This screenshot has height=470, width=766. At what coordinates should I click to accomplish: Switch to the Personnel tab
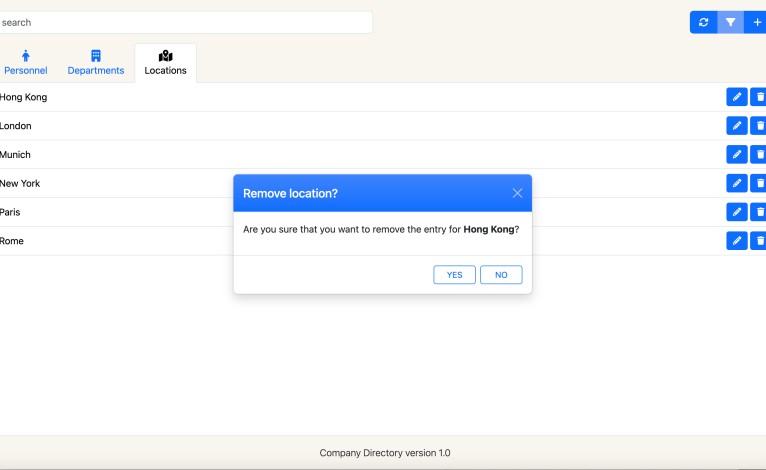pos(26,63)
